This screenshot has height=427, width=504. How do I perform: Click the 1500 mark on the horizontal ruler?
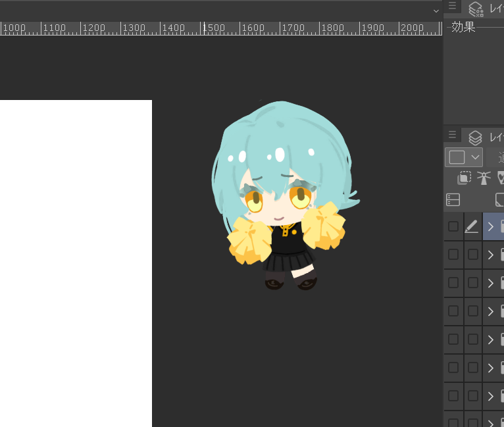point(214,28)
